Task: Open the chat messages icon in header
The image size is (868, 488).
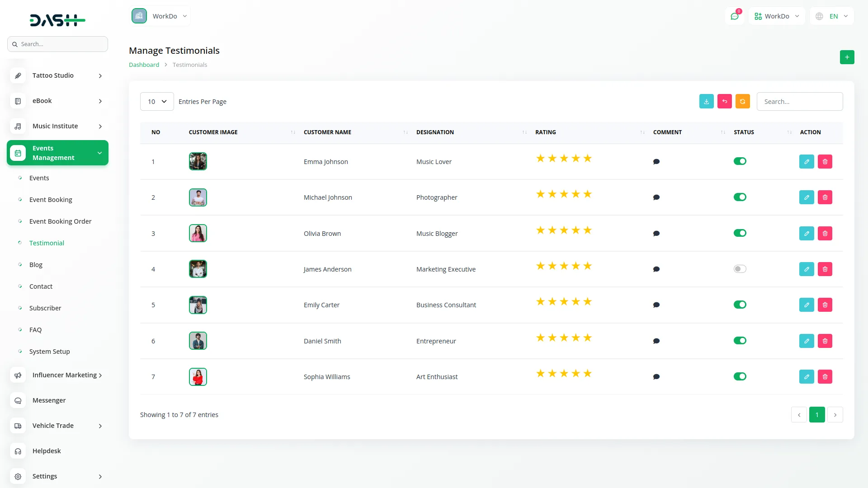Action: [x=734, y=16]
